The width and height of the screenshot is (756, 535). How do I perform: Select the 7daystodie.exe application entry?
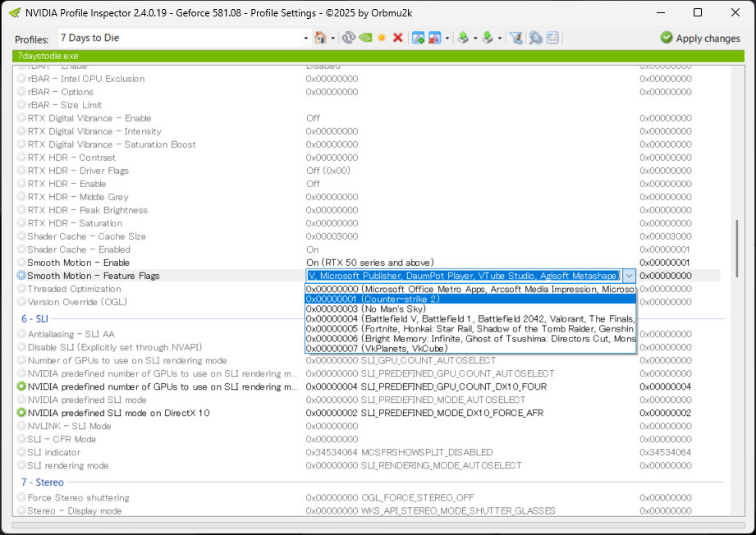tap(48, 56)
